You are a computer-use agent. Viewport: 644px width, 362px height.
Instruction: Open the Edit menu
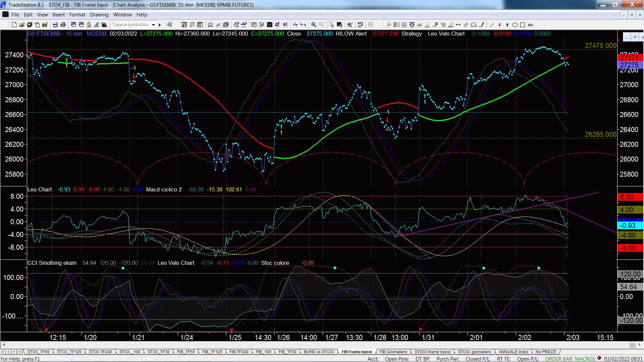(28, 15)
